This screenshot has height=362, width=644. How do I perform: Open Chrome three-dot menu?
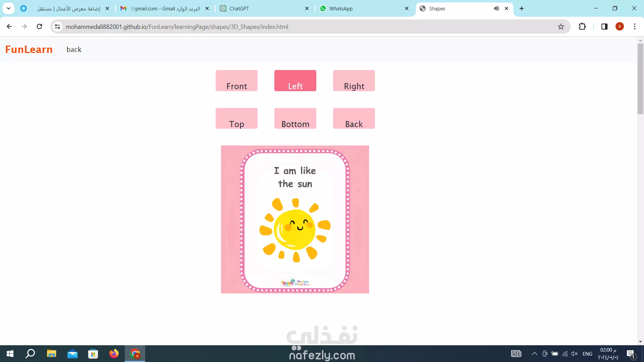pos(635,26)
